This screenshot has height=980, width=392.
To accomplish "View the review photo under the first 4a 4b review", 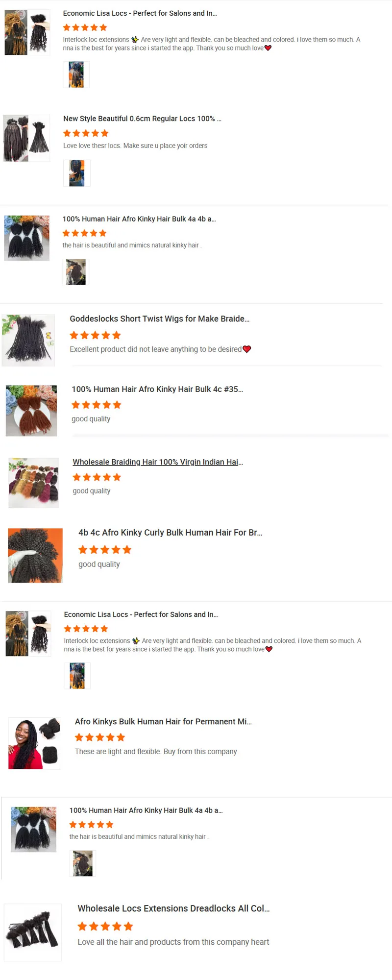I will [x=76, y=272].
